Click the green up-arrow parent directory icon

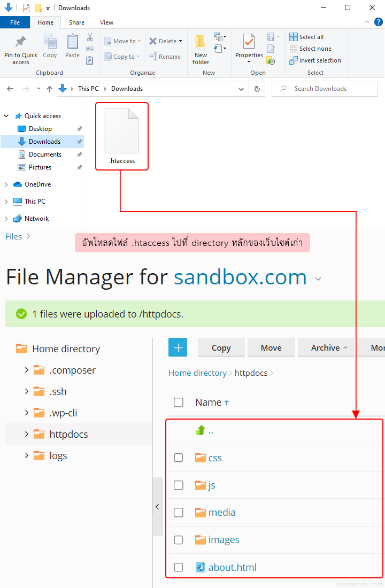point(201,430)
